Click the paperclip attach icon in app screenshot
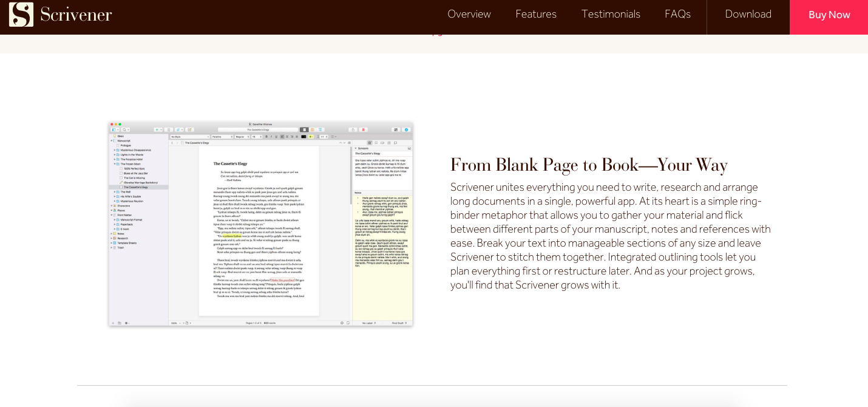Screen dimensions: 868x407 point(179,129)
